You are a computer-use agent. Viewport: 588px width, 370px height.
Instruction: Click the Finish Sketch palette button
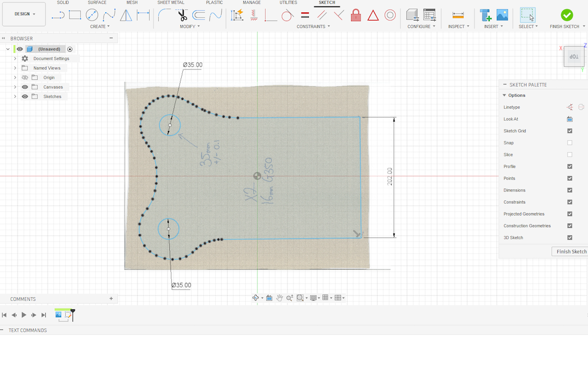click(571, 251)
